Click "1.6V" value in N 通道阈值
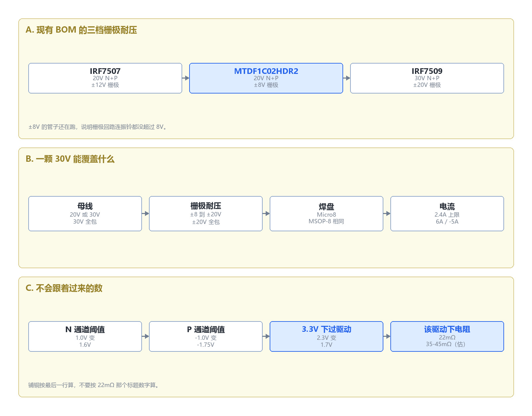This screenshot has height=416, width=532. 85,345
